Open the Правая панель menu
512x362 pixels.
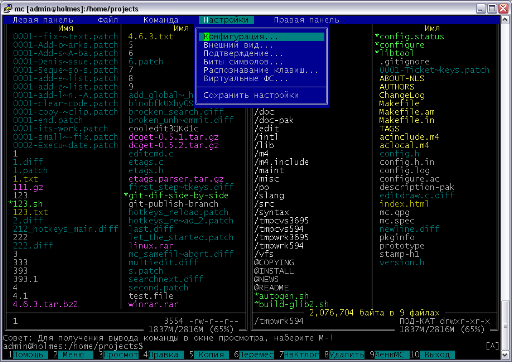point(306,20)
